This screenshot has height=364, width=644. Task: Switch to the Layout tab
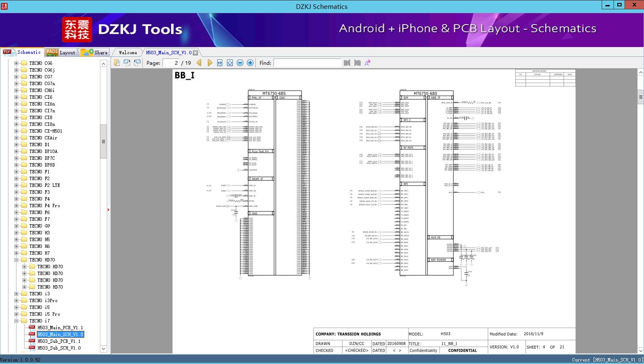[61, 53]
